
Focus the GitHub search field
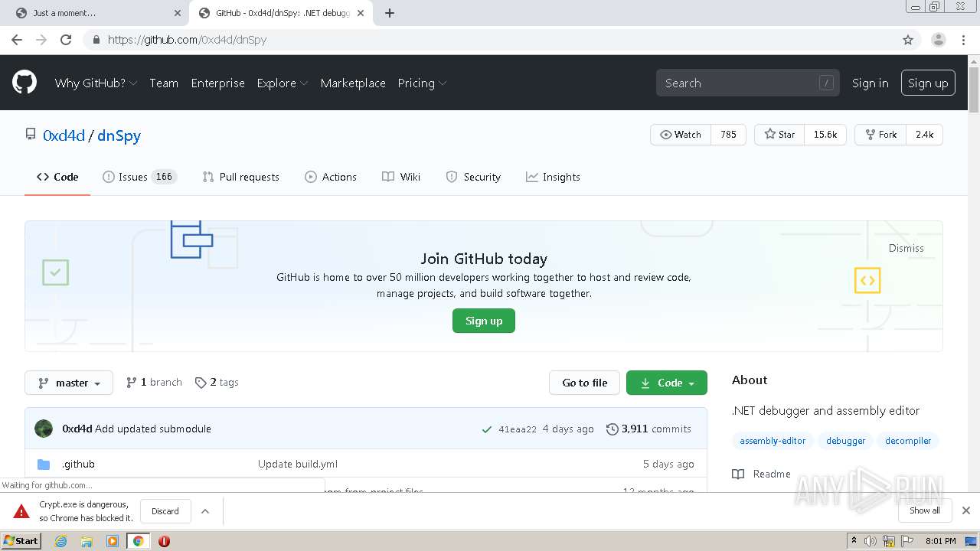click(747, 83)
